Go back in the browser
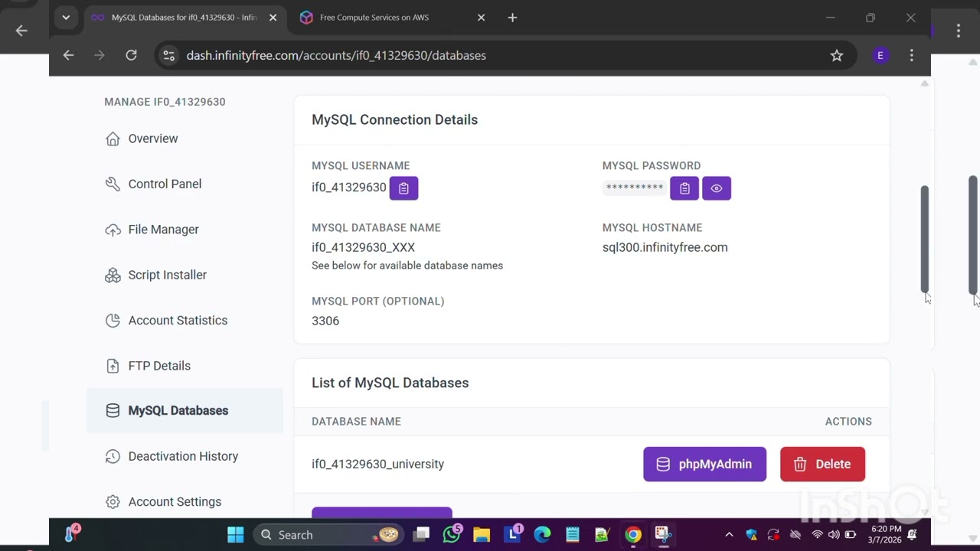The image size is (980, 551). pos(68,55)
